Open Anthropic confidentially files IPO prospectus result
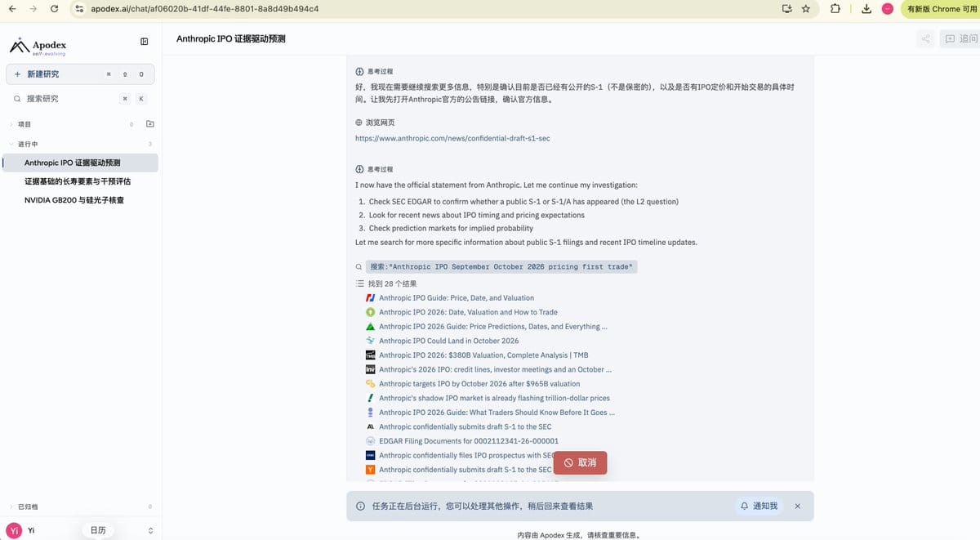 pos(466,455)
